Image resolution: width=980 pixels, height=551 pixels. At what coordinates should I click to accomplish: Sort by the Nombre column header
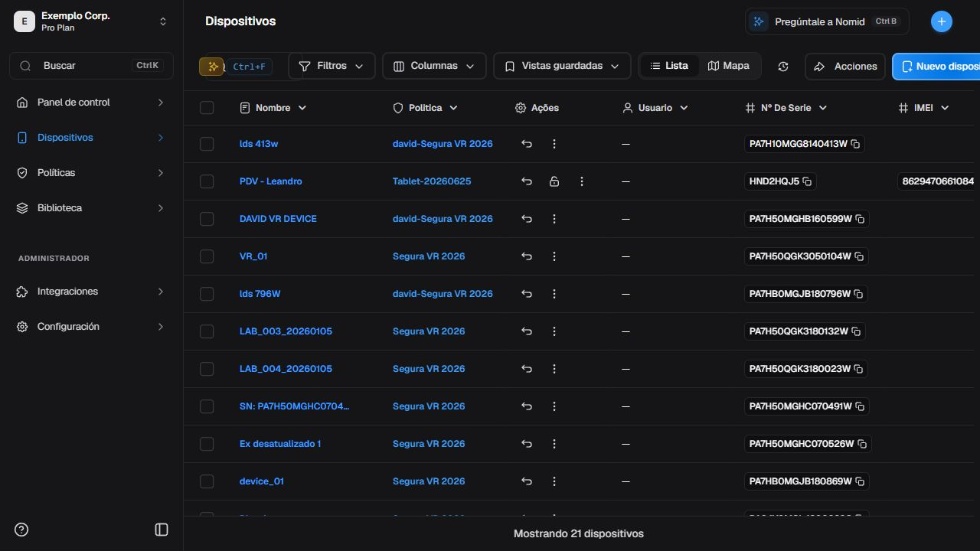click(x=273, y=108)
